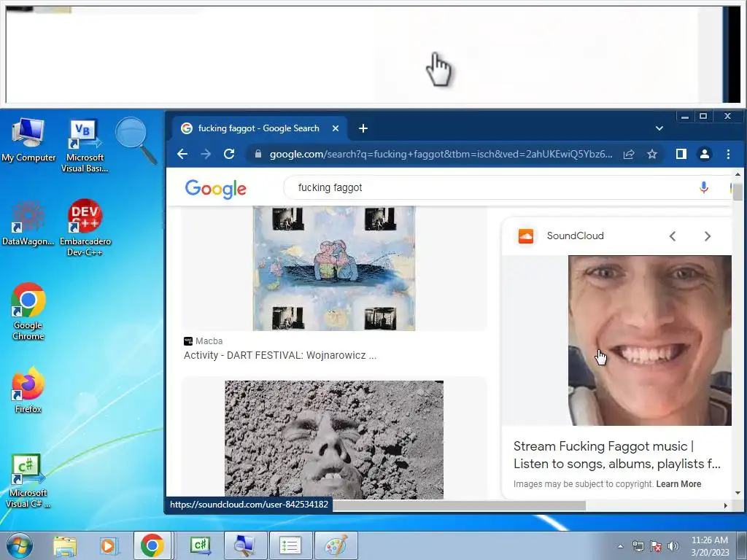747x560 pixels.
Task: Launch Windows Media Player from taskbar
Action: coord(108,545)
